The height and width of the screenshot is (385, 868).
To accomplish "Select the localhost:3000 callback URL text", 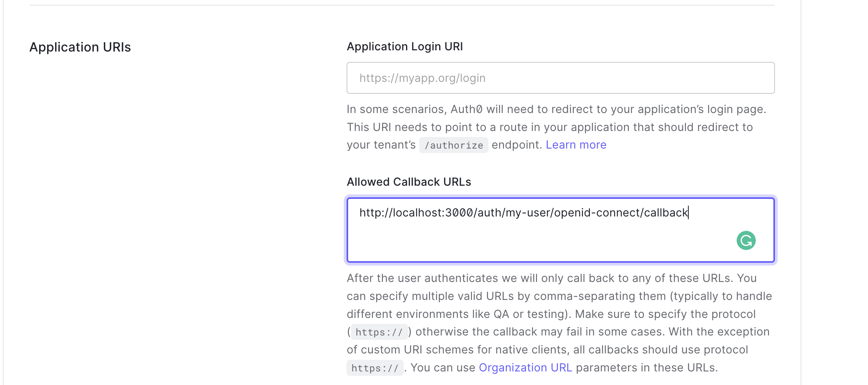I will tap(523, 212).
